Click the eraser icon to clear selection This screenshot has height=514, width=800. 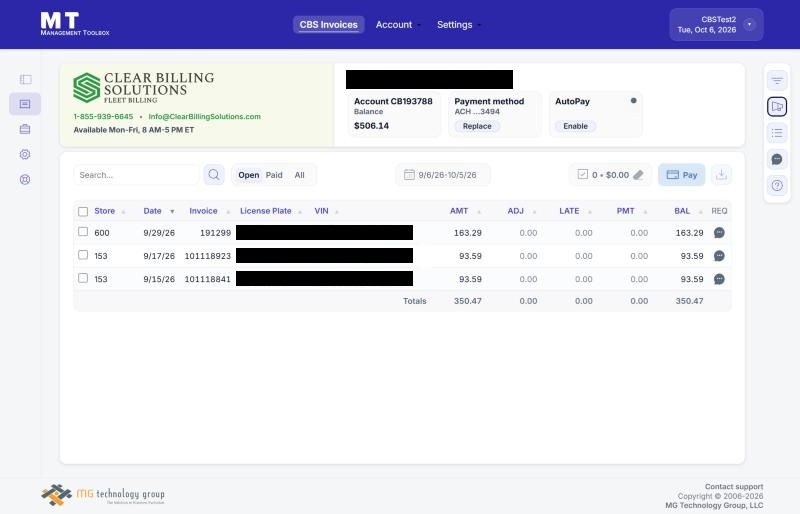(x=638, y=175)
